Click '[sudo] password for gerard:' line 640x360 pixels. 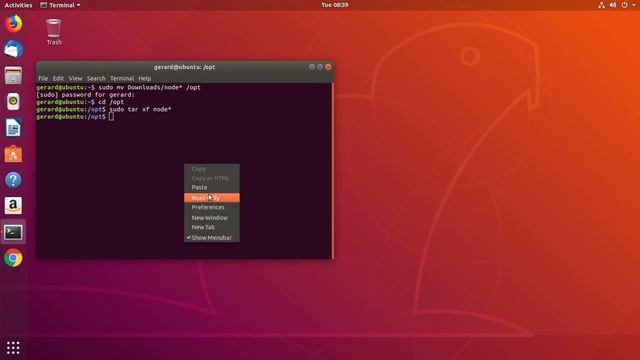(85, 95)
